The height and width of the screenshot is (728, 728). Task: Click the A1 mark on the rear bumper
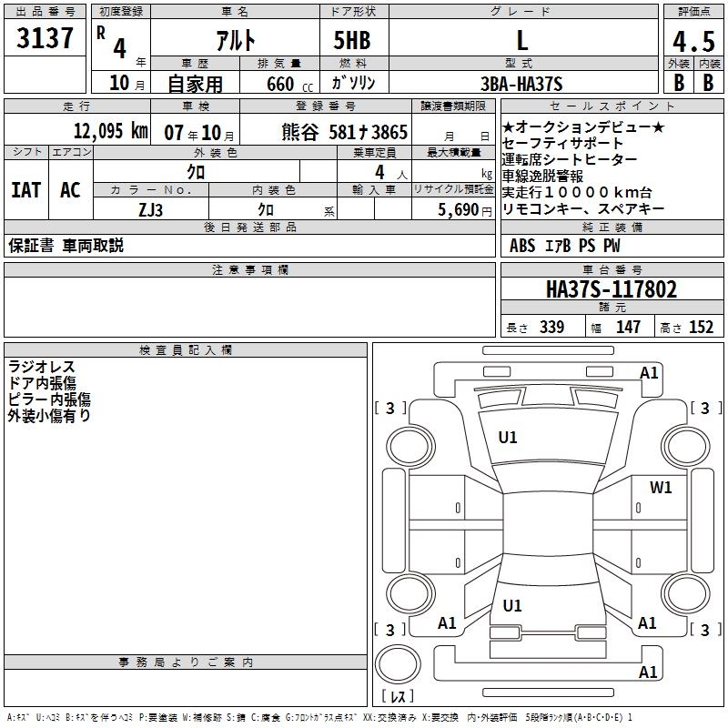coord(648,672)
